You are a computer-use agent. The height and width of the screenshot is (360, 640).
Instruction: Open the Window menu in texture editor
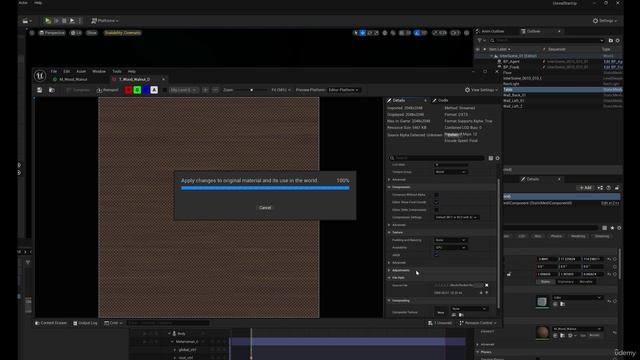tap(99, 71)
